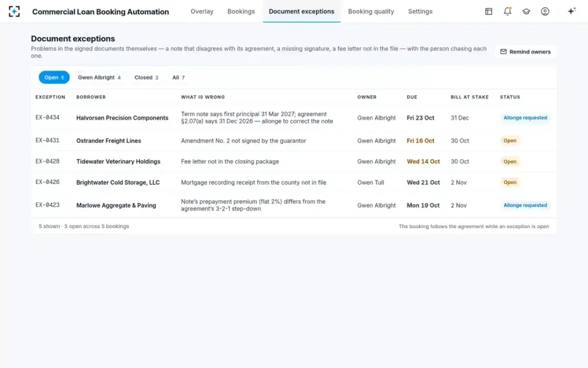Open the graduation cap help icon
588x368 pixels.
click(526, 11)
